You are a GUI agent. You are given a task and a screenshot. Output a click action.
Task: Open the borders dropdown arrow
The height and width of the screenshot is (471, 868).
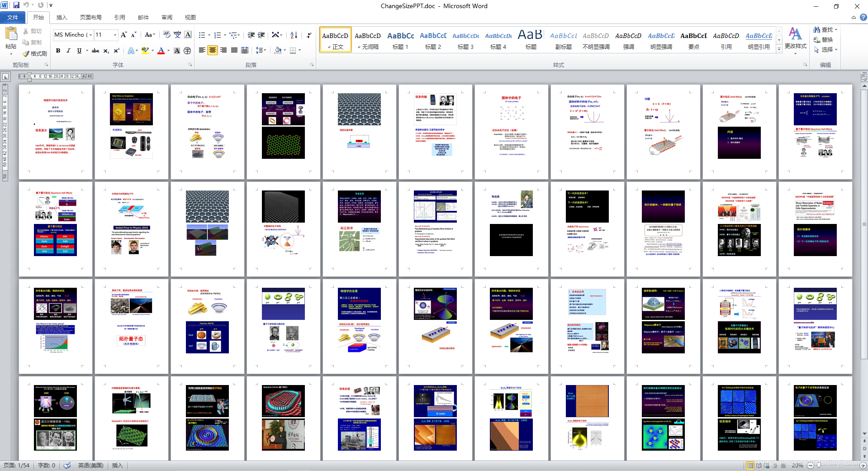pyautogui.click(x=299, y=50)
